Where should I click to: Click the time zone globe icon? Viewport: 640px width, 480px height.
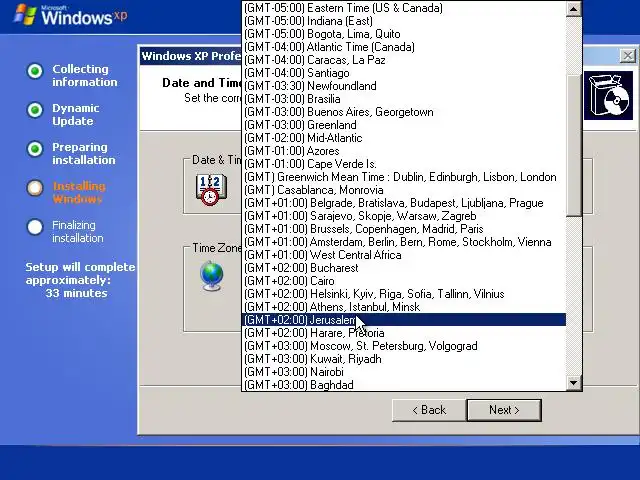tap(212, 276)
